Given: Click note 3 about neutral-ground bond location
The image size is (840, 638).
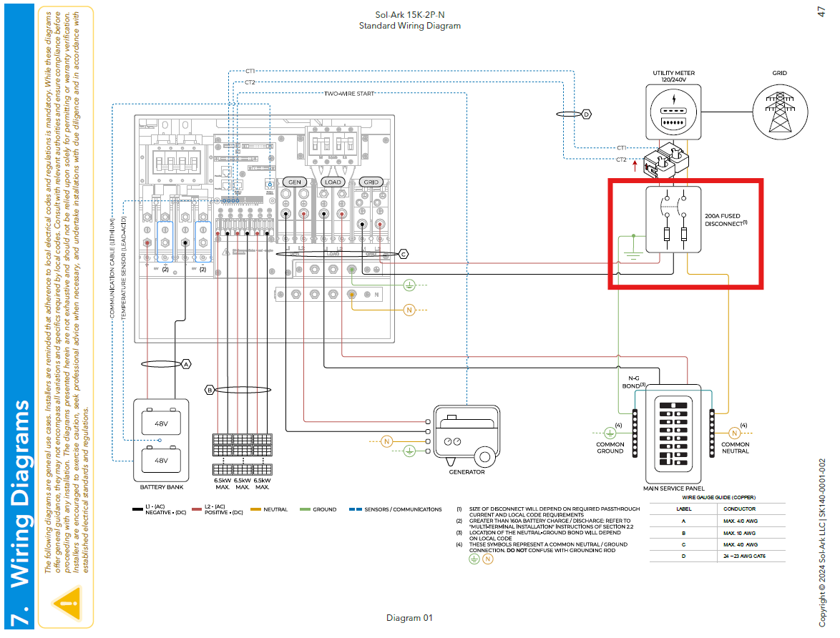Looking at the screenshot, I should click(x=538, y=535).
